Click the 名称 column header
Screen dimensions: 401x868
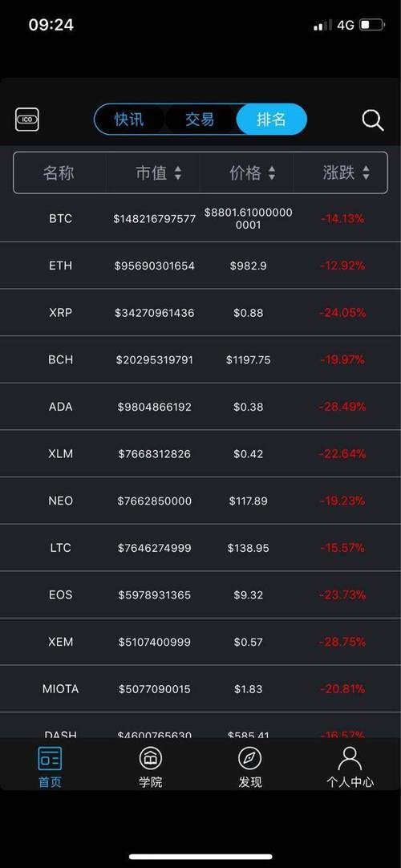pos(59,173)
